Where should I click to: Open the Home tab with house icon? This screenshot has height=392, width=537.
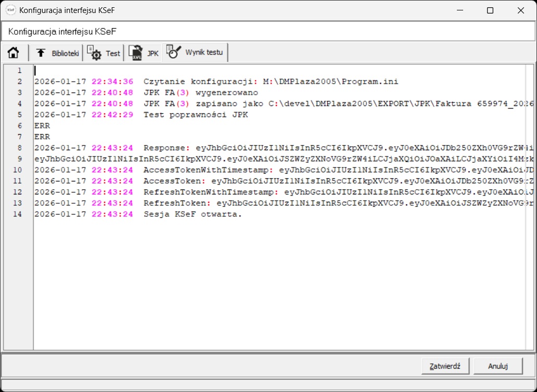pos(14,53)
